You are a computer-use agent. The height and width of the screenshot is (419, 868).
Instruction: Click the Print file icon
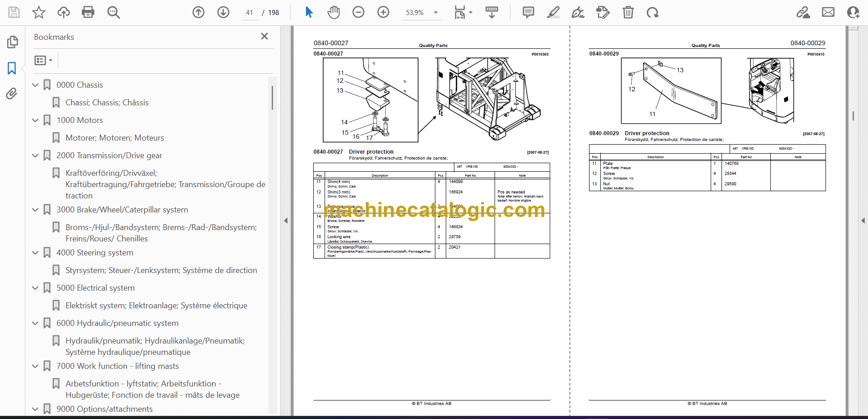pos(88,12)
